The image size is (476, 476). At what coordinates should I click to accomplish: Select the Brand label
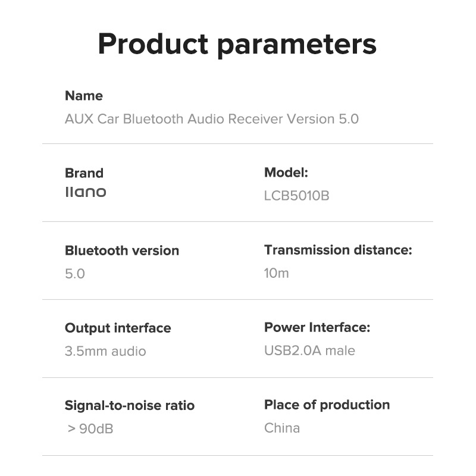pyautogui.click(x=84, y=173)
